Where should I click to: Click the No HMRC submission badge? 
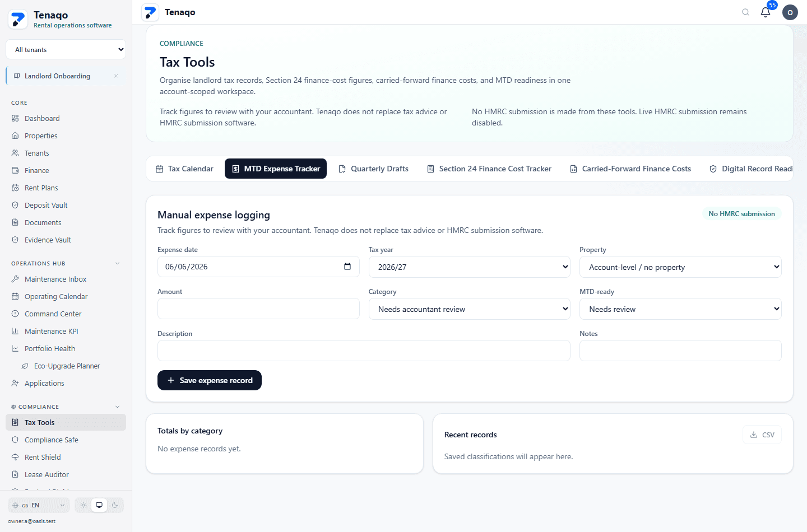coord(741,214)
